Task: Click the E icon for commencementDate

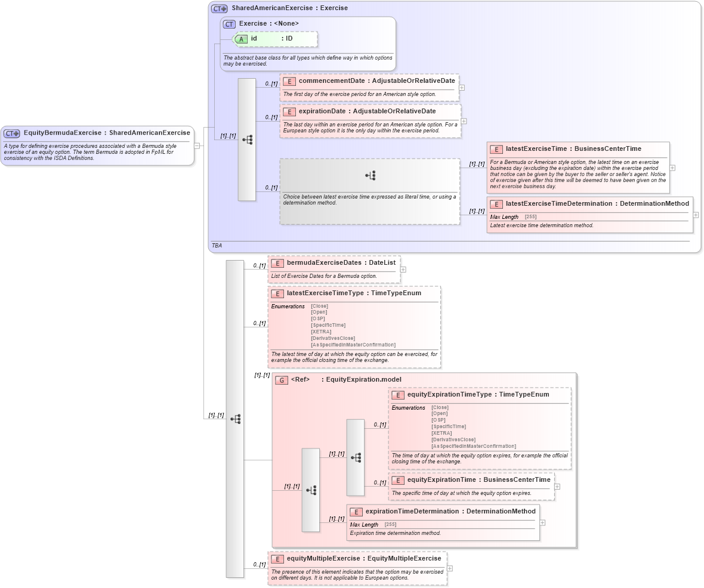Action: coord(289,81)
